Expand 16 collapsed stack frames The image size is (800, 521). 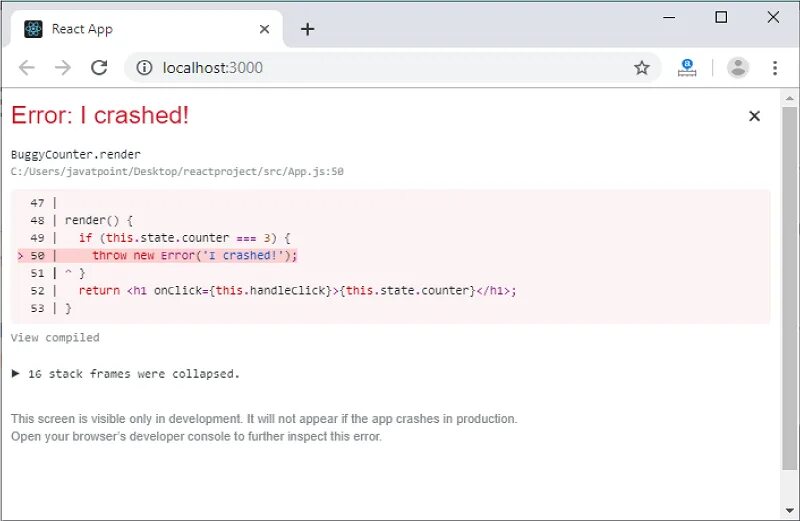[x=125, y=374]
